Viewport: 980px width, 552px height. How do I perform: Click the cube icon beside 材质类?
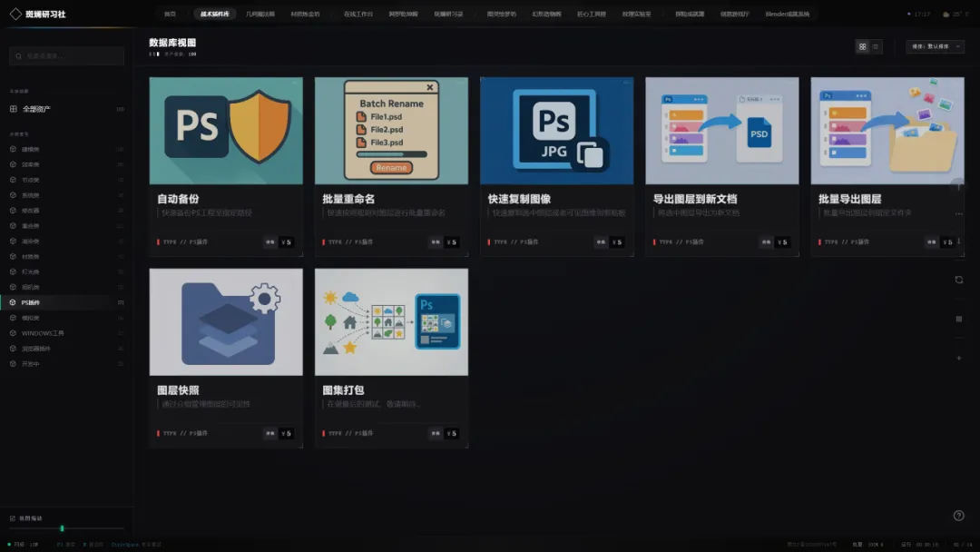(x=13, y=256)
